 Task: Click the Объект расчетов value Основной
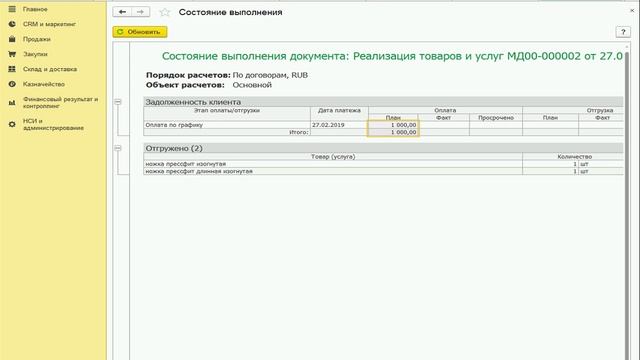252,85
